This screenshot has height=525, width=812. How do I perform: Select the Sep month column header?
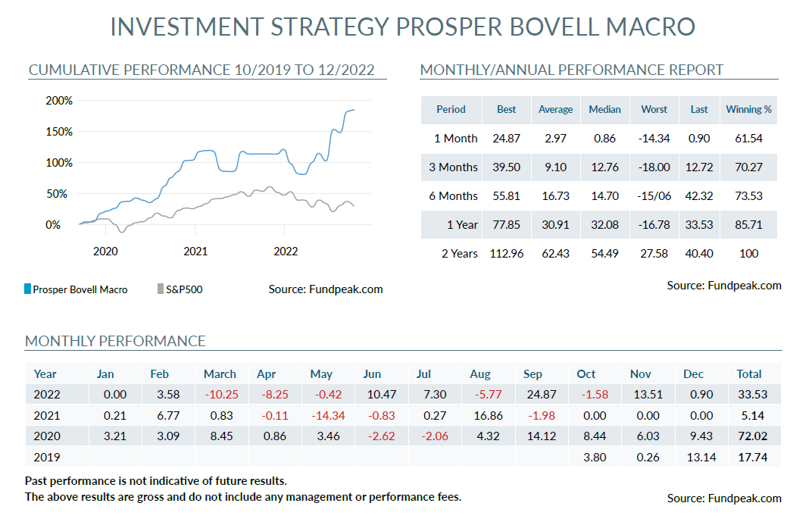click(x=532, y=374)
